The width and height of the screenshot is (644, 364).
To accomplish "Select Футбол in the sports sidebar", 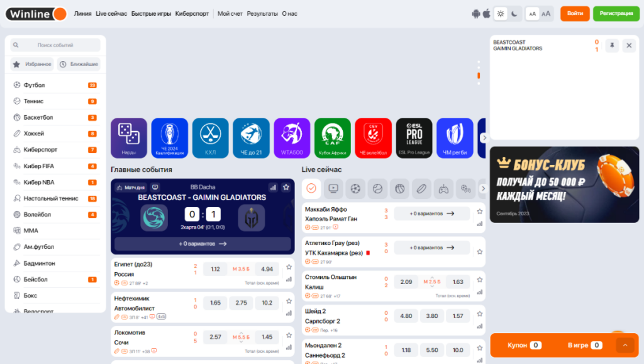I will point(55,85).
